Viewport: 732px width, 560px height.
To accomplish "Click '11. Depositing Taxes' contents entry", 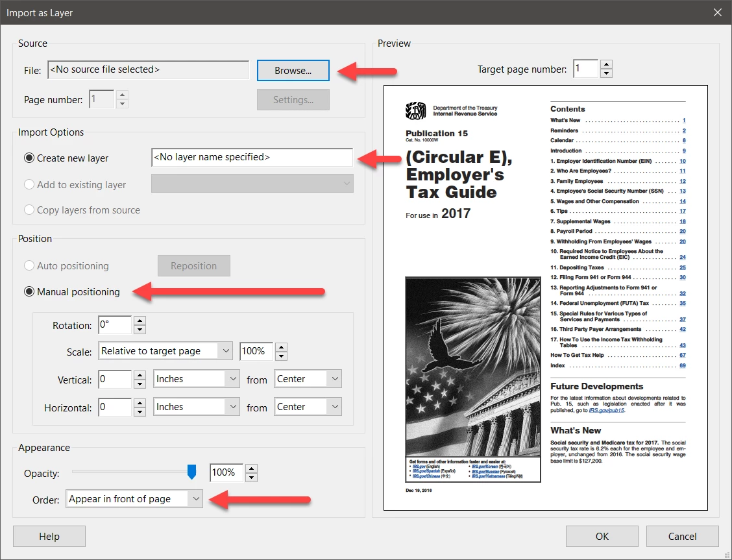I will [618, 268].
